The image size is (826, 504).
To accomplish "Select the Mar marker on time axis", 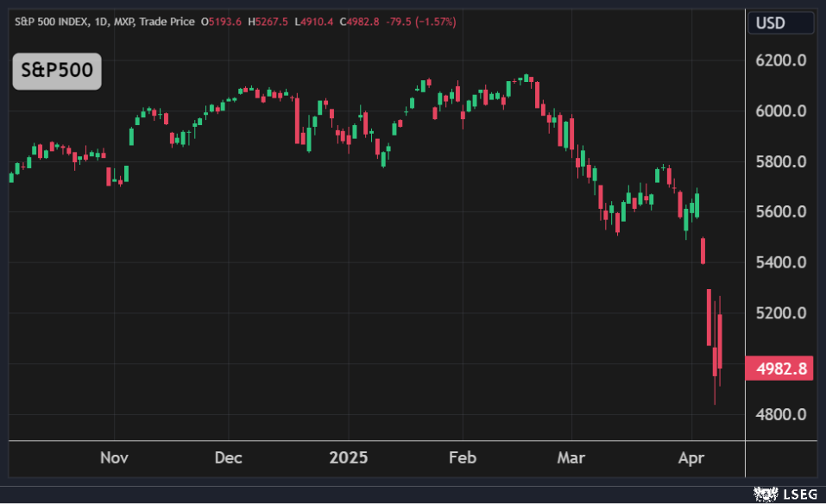I will click(x=571, y=457).
